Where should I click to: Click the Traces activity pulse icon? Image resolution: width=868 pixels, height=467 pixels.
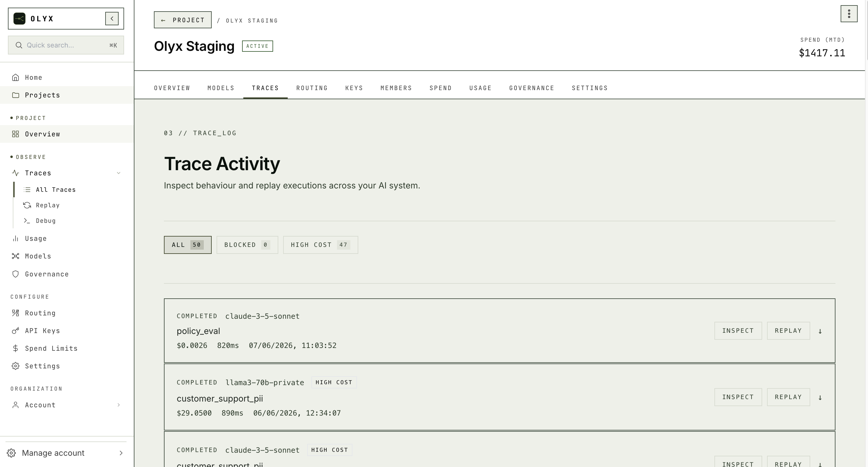click(x=16, y=173)
